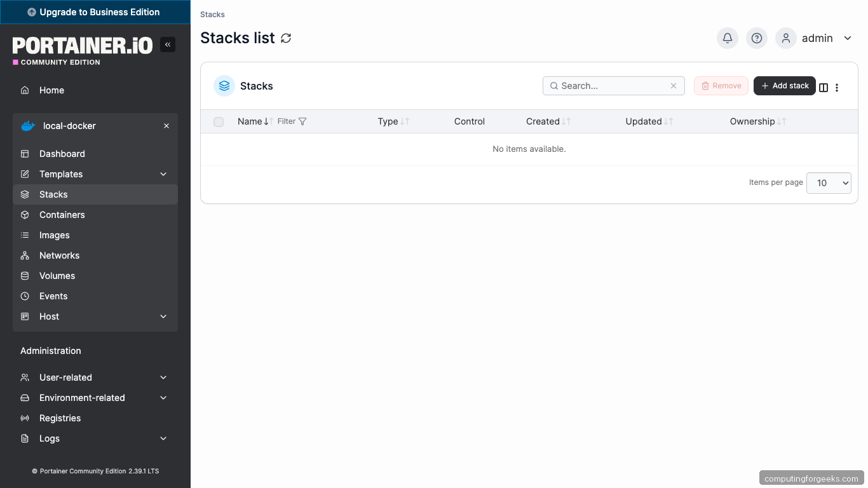Select the Images sidebar icon
Screen dimensions: 868x488
(24, 235)
